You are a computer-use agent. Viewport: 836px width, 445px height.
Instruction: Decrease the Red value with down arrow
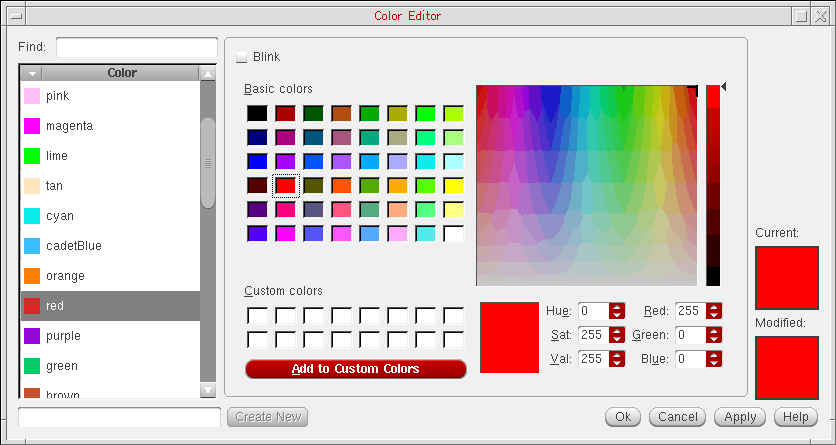pyautogui.click(x=713, y=315)
